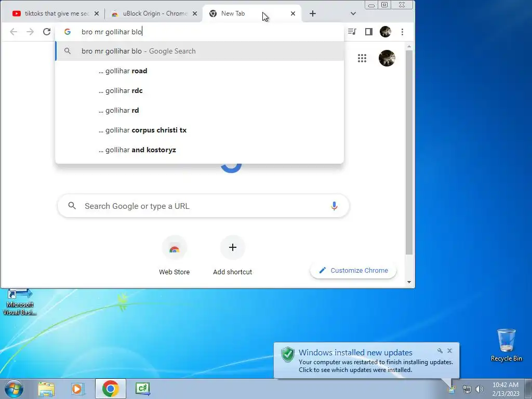Screen dimensions: 532x399
Task: Click the Show desktop button
Action: (x=528, y=389)
